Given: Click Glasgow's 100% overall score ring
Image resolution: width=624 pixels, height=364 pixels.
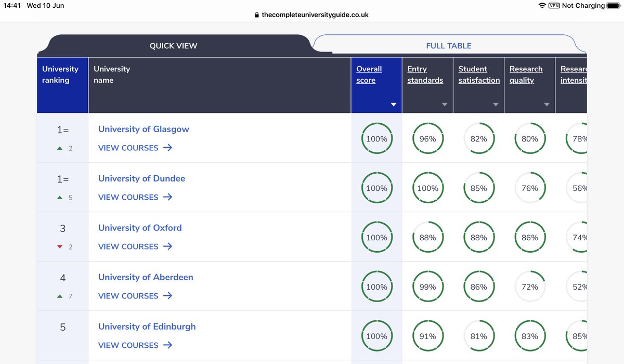Looking at the screenshot, I should (x=376, y=139).
